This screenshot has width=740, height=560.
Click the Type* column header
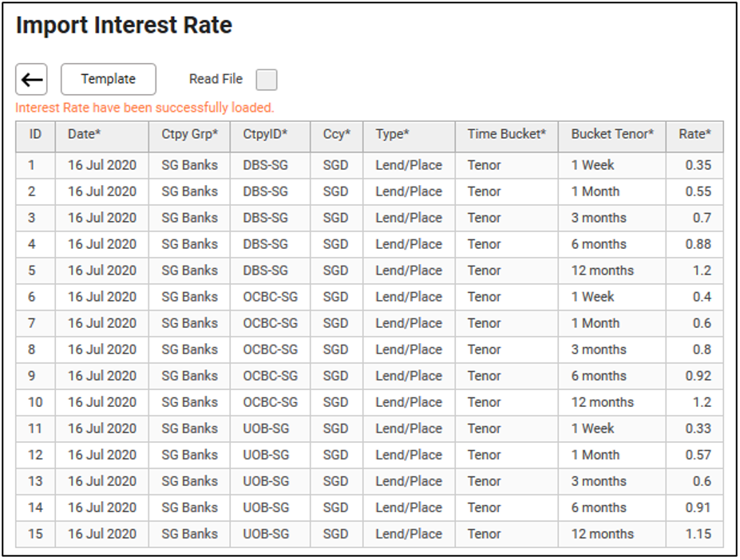pos(392,135)
